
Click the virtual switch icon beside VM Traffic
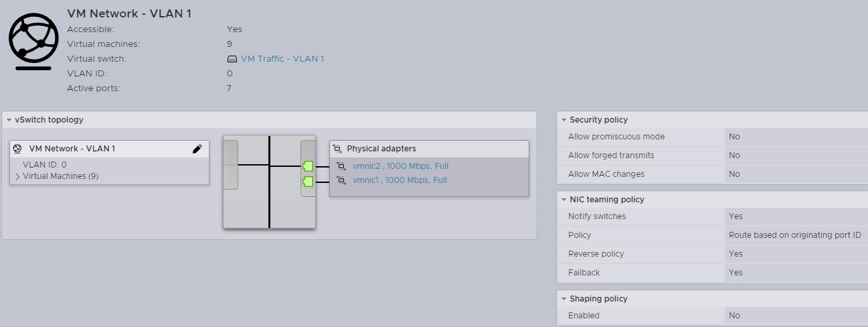point(232,59)
